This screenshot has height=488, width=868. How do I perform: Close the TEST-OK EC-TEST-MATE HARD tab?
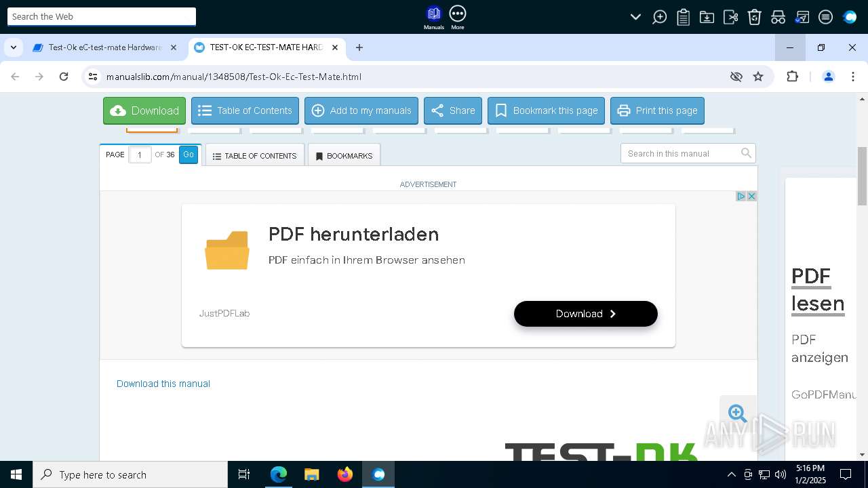coord(335,47)
